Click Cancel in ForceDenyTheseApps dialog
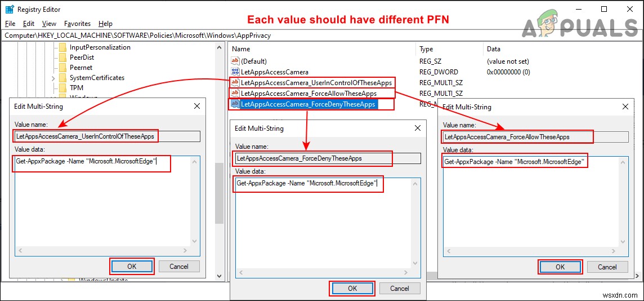This screenshot has height=301, width=644. [400, 288]
